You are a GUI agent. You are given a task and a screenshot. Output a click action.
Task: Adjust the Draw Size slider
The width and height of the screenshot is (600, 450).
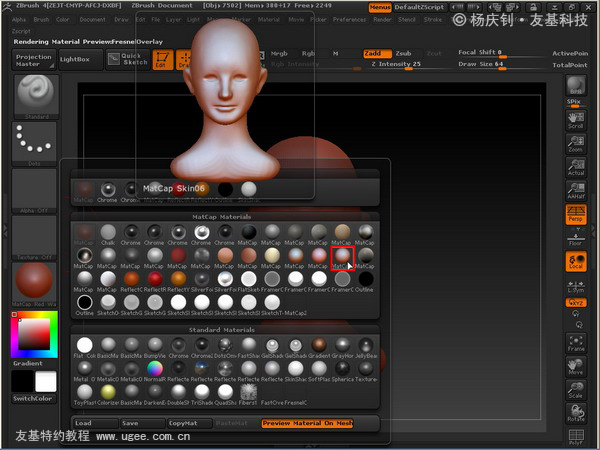click(x=502, y=65)
